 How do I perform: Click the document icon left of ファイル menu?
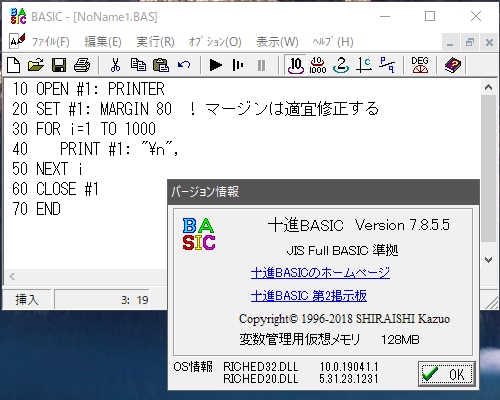17,41
